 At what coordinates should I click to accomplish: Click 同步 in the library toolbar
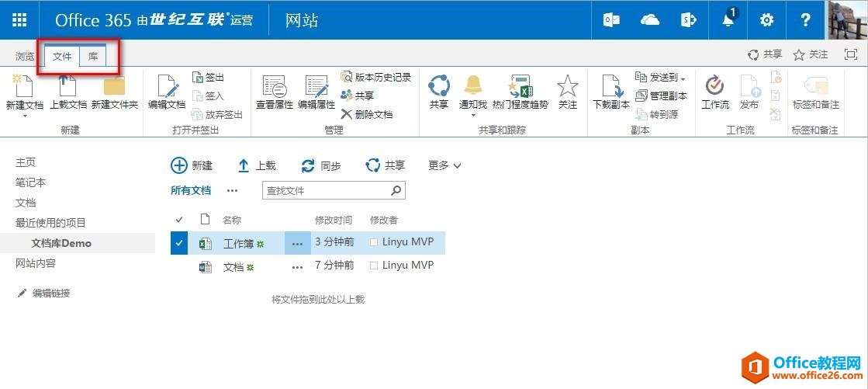tap(321, 165)
